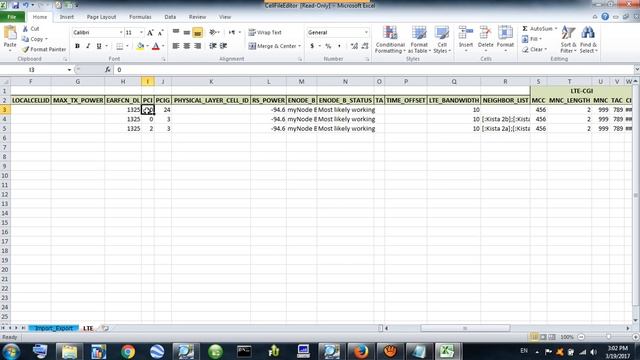Open Format as Table gallery
This screenshot has height=360, width=640.
coord(419,39)
